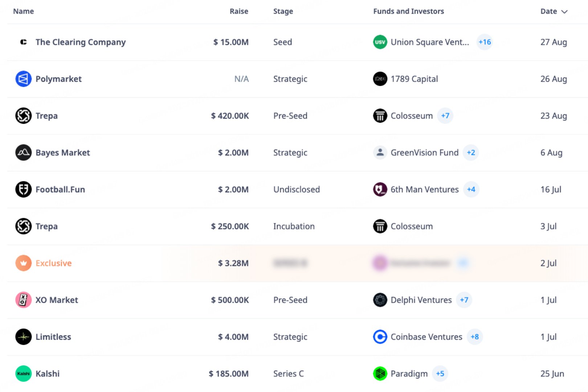The height and width of the screenshot is (392, 588).
Task: Show the +8 more investors for Limitless
Action: pos(474,337)
